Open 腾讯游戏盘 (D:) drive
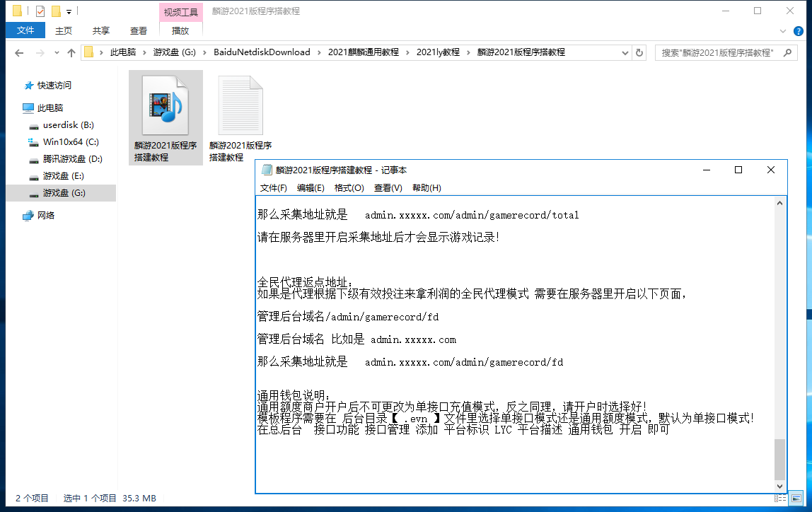The image size is (812, 512). point(72,159)
